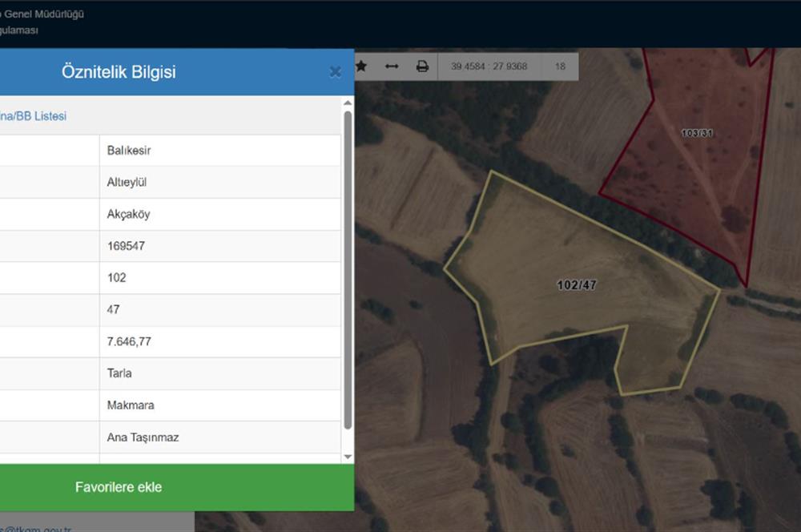
Task: Select the Altıeylül district value
Action: [x=127, y=183]
